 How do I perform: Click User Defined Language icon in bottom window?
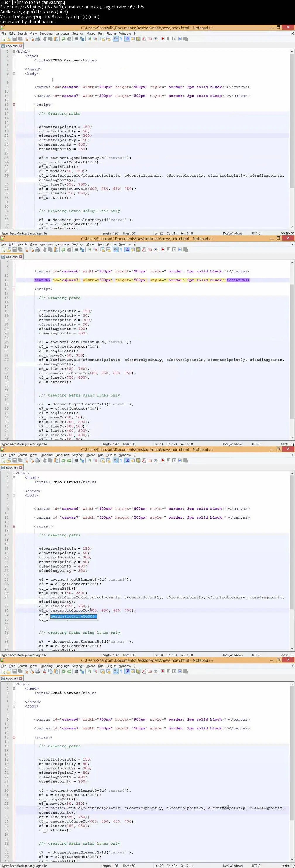[133, 671]
